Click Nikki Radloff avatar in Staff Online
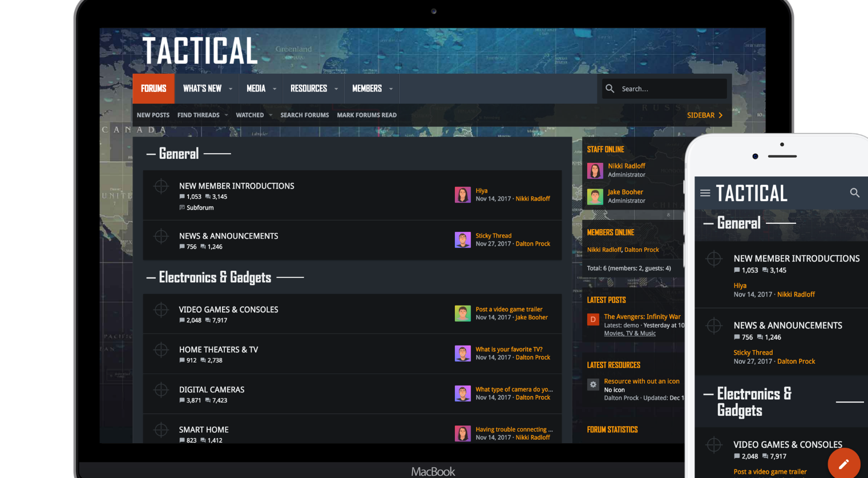Image resolution: width=868 pixels, height=478 pixels. point(595,170)
